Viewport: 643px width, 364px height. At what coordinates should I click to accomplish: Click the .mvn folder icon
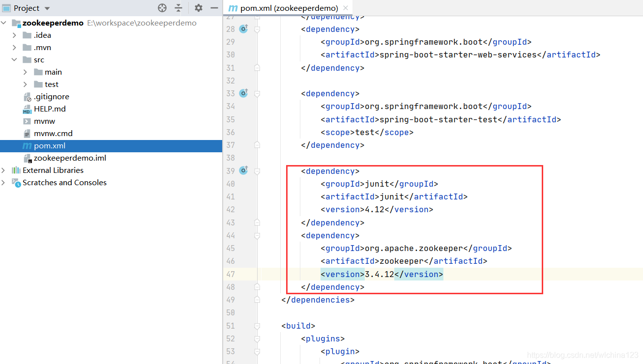pos(27,48)
